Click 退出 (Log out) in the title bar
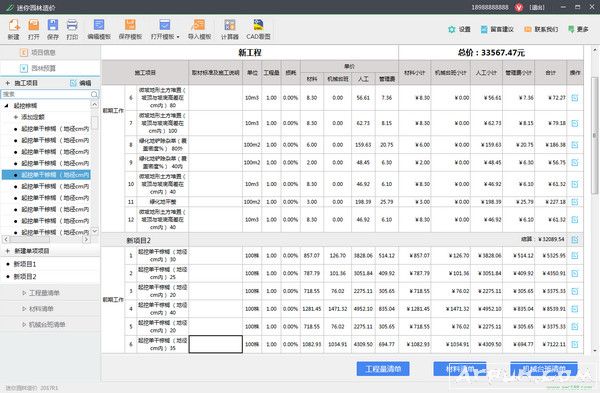Viewport: 600px width, 393px height. point(537,7)
